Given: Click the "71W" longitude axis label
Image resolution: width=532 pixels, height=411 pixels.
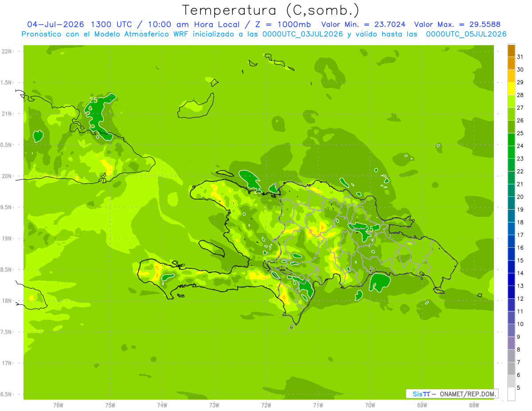Looking at the screenshot, I should pyautogui.click(x=318, y=405).
